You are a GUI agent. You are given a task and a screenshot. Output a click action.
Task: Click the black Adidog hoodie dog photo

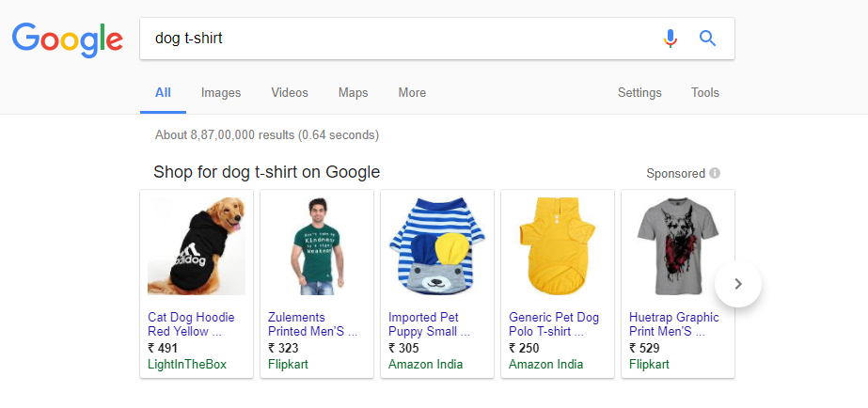(x=197, y=246)
